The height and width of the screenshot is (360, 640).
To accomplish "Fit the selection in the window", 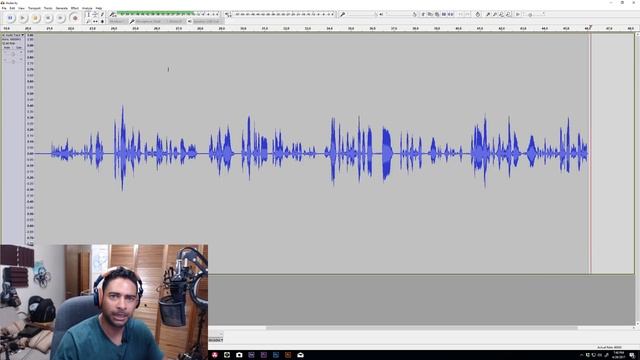I will [502, 14].
